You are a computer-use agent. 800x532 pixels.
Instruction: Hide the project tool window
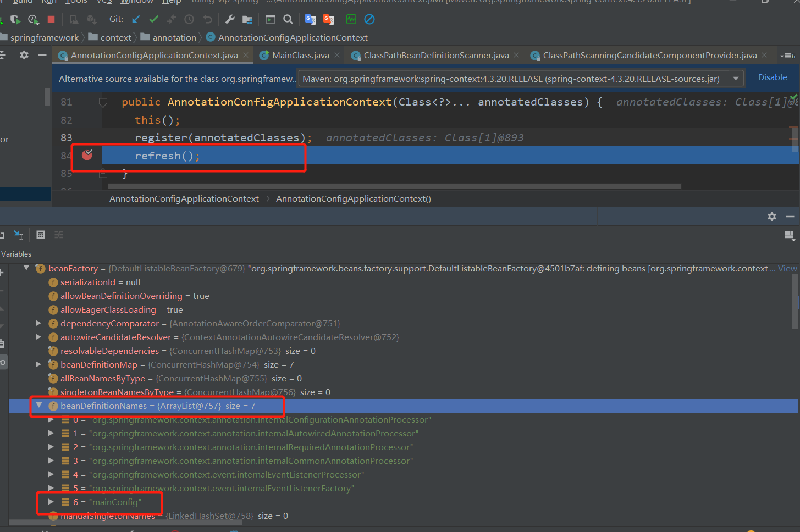42,55
